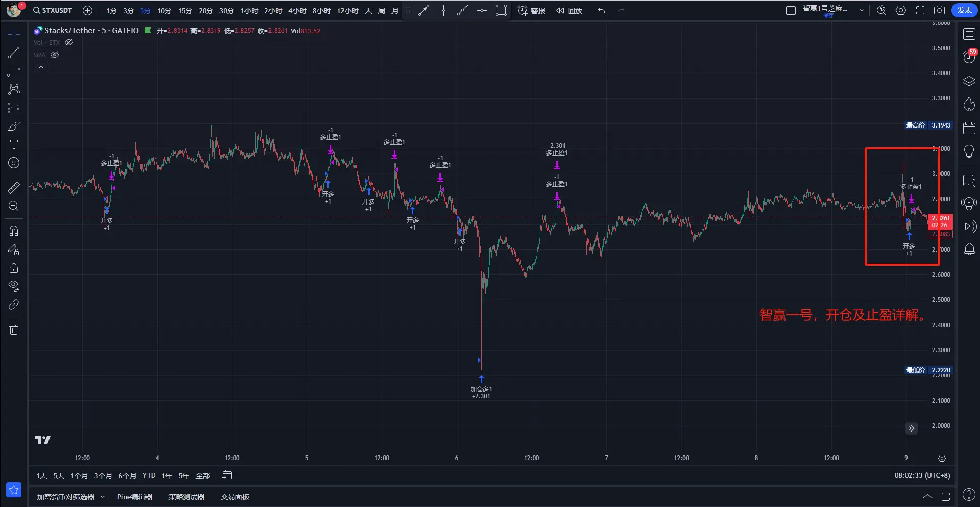
Task: Toggle visibility of SMA indicator
Action: coord(55,55)
